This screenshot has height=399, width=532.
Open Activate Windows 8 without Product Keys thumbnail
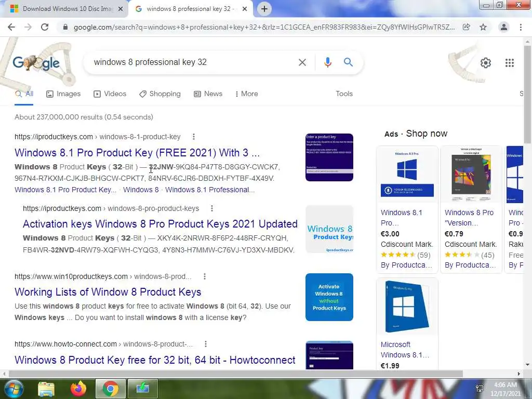point(329,297)
